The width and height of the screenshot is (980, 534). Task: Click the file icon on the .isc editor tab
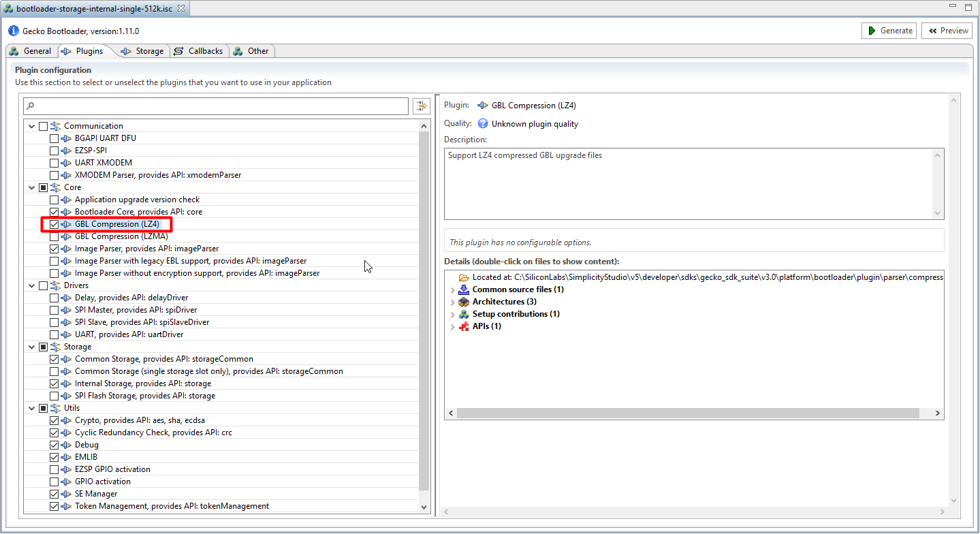(9, 10)
